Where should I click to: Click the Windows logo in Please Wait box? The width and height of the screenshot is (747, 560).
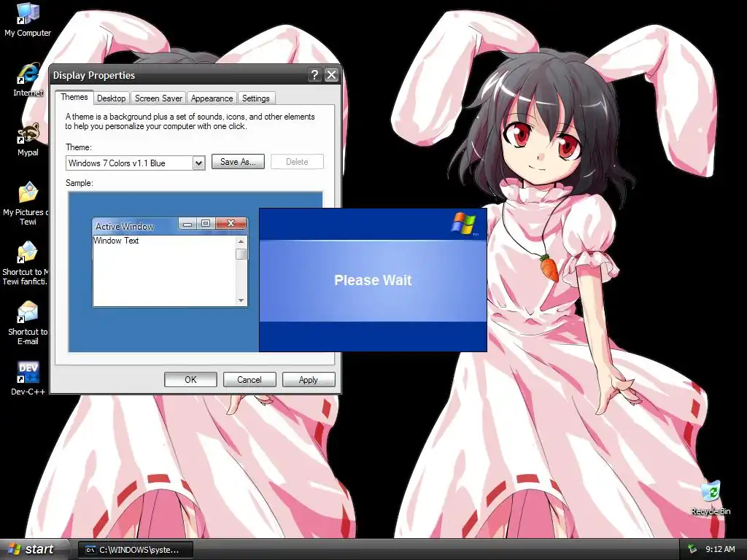tap(465, 223)
